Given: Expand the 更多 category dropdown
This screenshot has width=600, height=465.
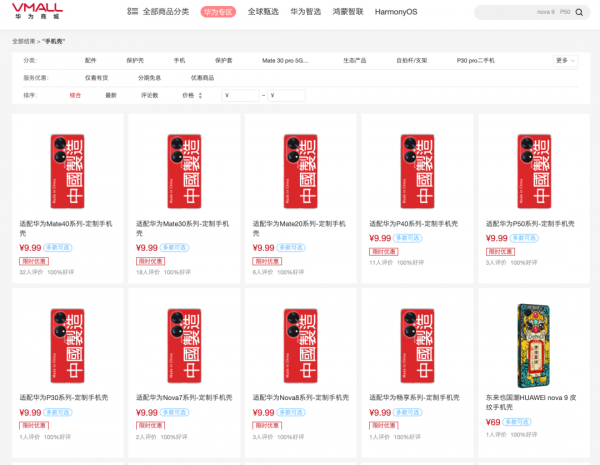Looking at the screenshot, I should click(565, 60).
